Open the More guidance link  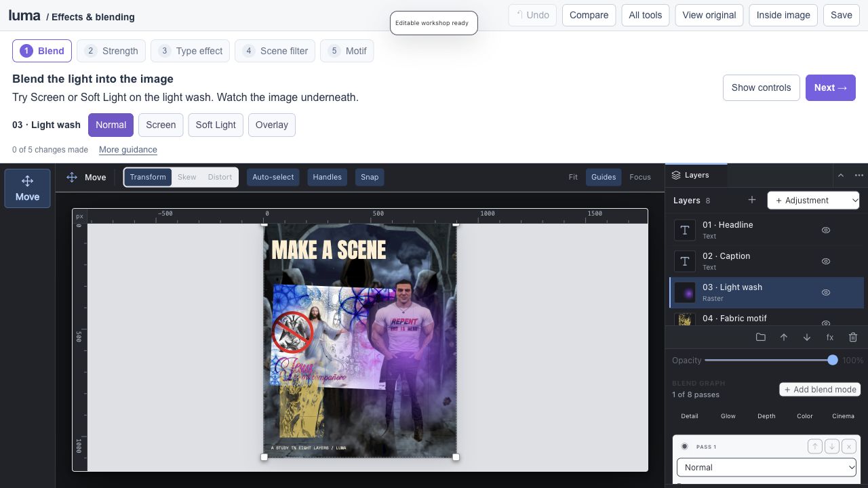tap(128, 150)
